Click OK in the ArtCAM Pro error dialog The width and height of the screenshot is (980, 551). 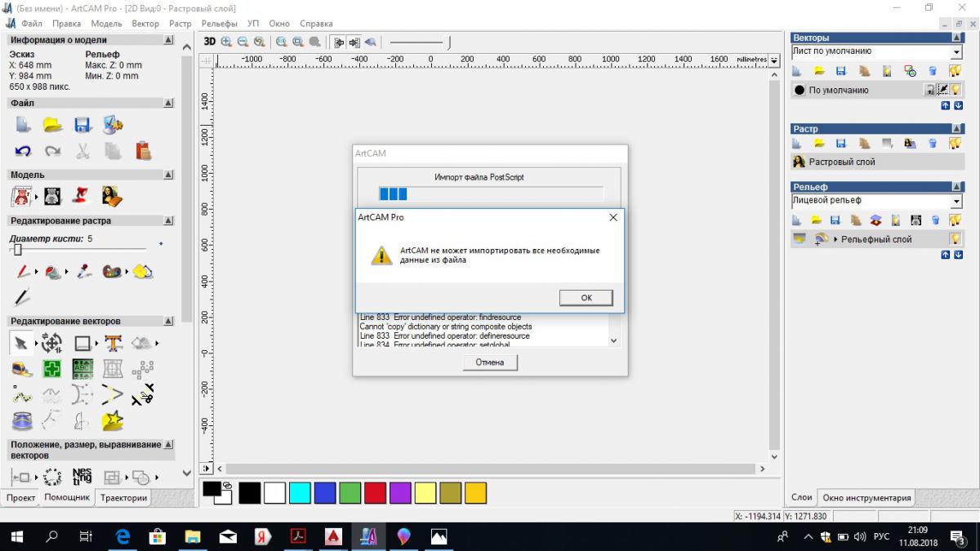pyautogui.click(x=586, y=298)
